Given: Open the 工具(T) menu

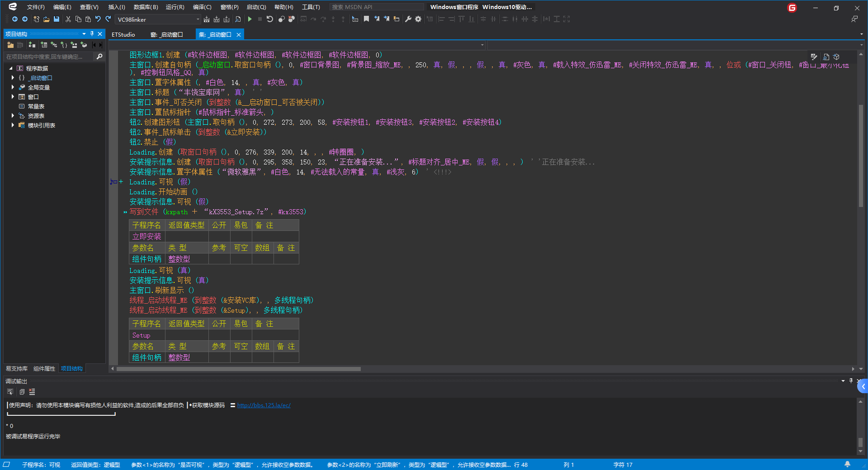Looking at the screenshot, I should click(311, 7).
